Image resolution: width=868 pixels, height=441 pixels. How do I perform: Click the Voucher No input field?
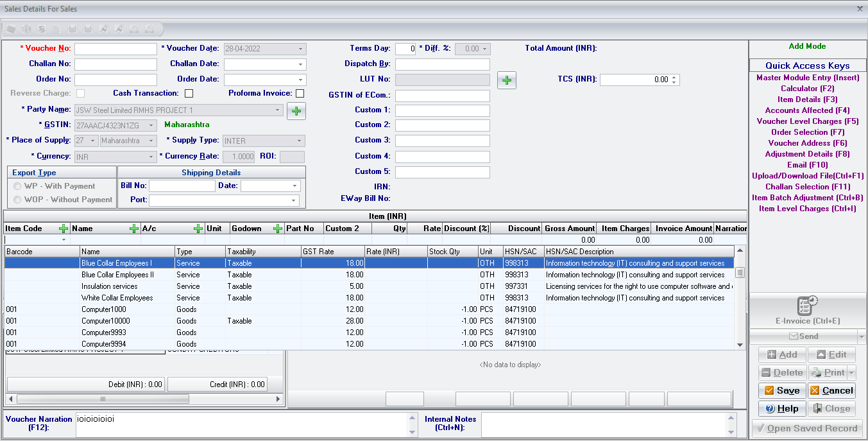[x=115, y=49]
